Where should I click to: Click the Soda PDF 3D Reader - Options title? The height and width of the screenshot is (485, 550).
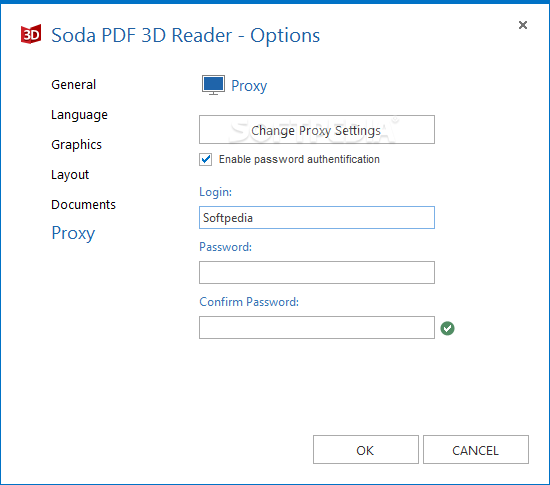(x=186, y=35)
